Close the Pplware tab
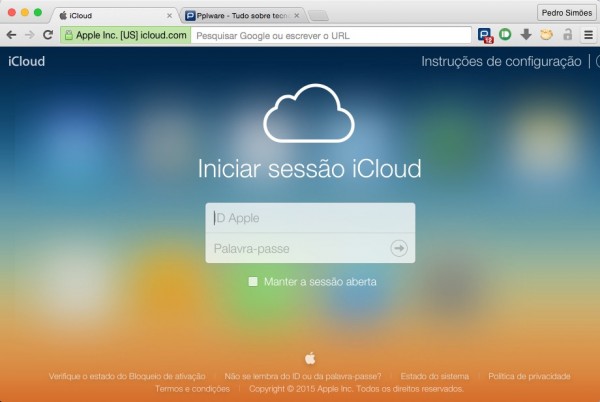Image resolution: width=600 pixels, height=402 pixels. (x=297, y=16)
